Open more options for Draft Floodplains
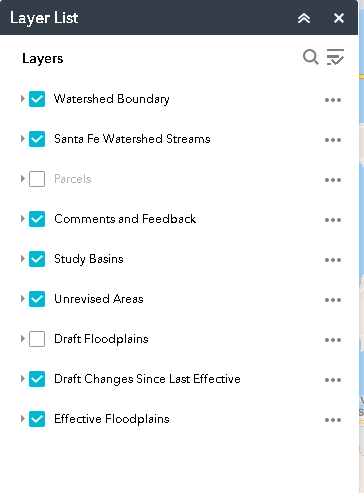The width and height of the screenshot is (364, 493). [333, 340]
